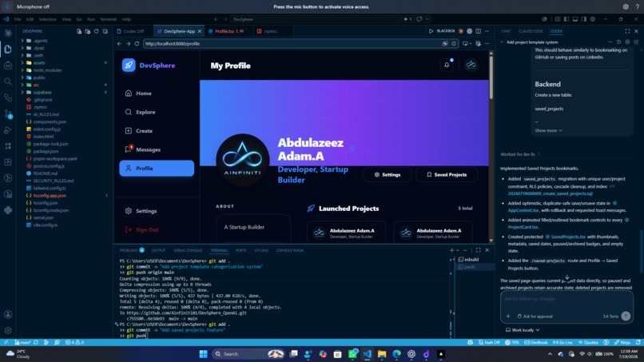The height and width of the screenshot is (362, 644).
Task: Split the editor with split icon
Action: coord(478,31)
